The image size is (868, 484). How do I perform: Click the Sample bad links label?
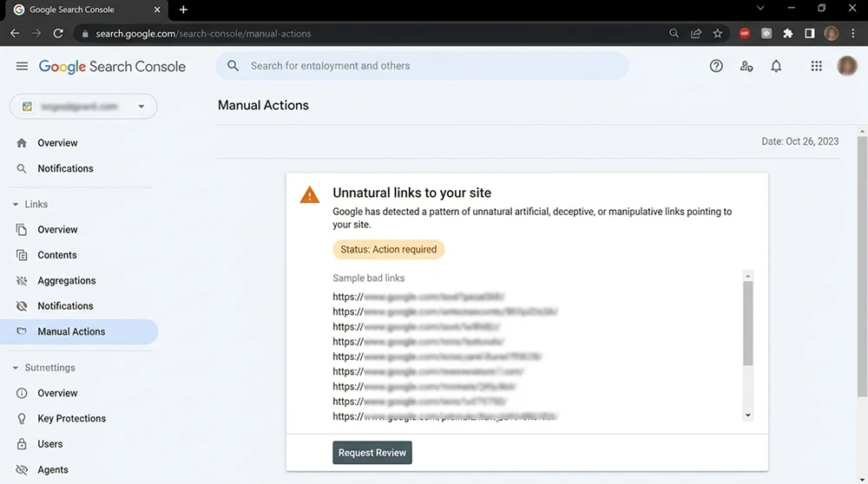[369, 278]
